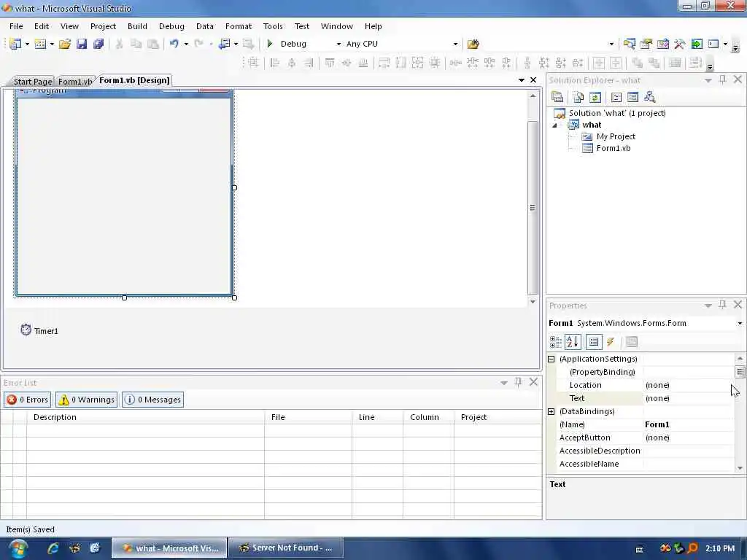The width and height of the screenshot is (747, 560).
Task: Open the Form1 object selector dropdown in Properties
Action: (x=740, y=323)
